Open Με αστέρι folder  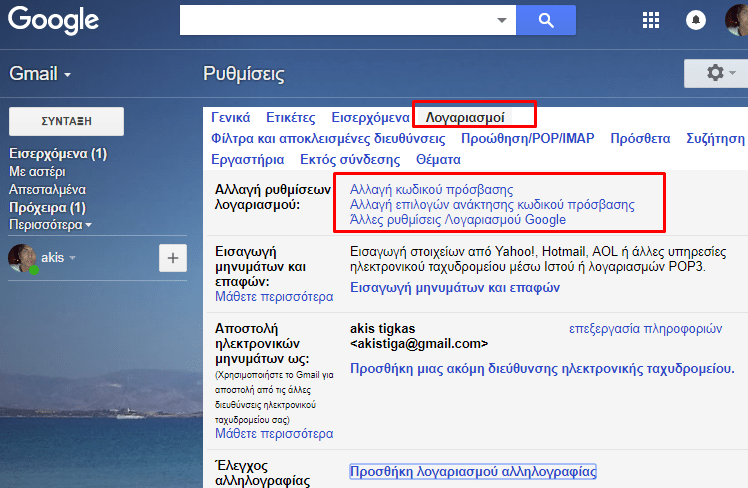click(37, 172)
